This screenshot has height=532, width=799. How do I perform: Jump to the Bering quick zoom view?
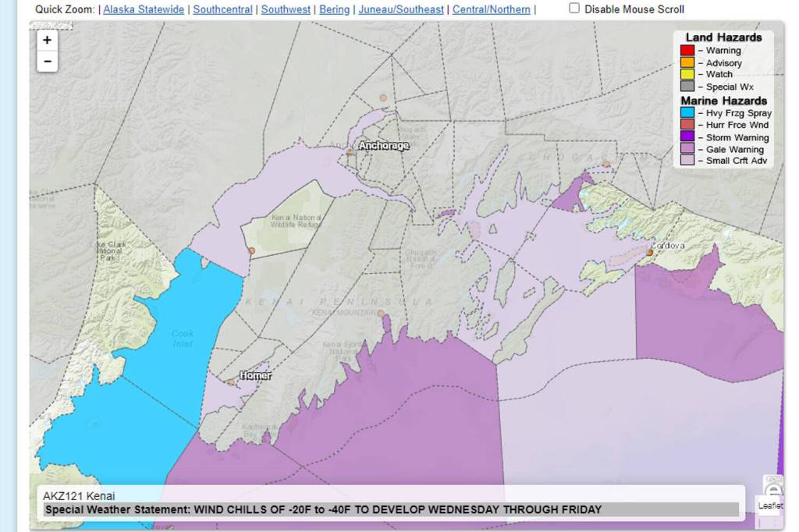334,9
